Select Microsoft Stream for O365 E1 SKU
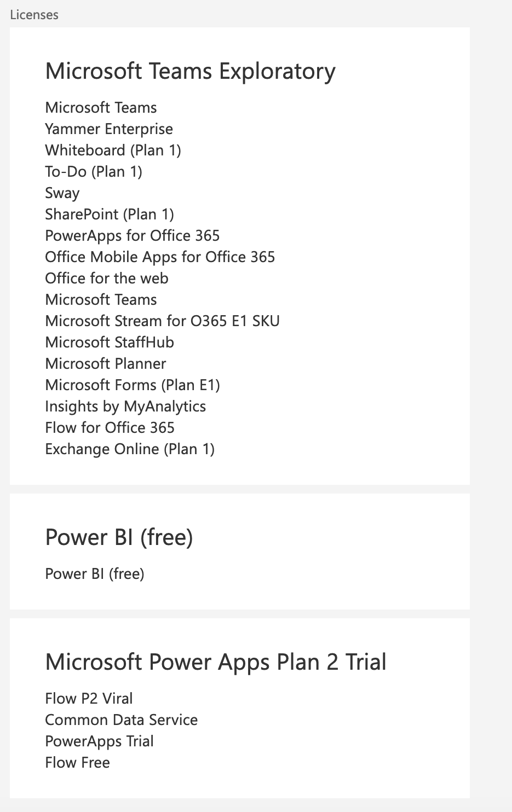Viewport: 512px width, 812px height. (x=163, y=321)
